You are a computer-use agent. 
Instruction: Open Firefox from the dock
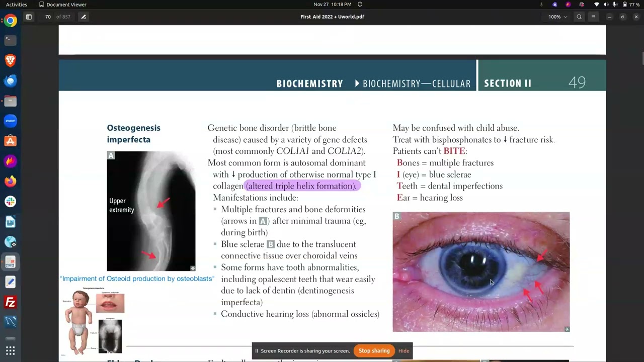tap(10, 181)
